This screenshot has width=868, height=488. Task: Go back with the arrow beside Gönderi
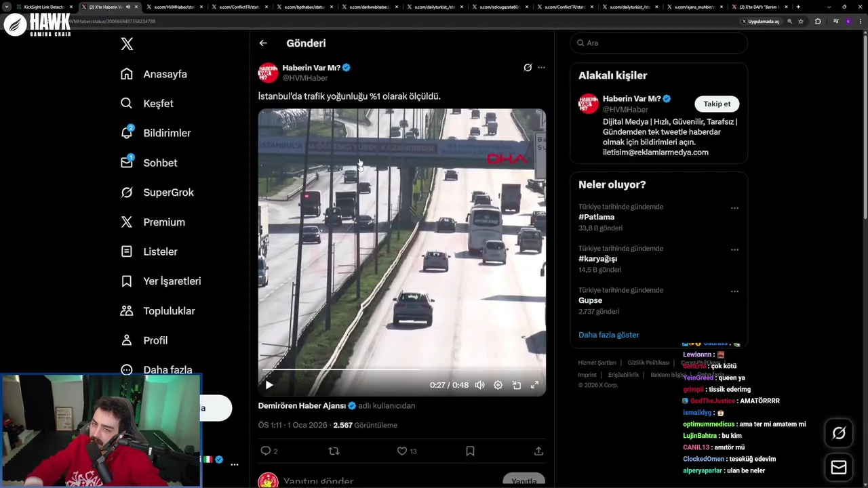tap(263, 43)
